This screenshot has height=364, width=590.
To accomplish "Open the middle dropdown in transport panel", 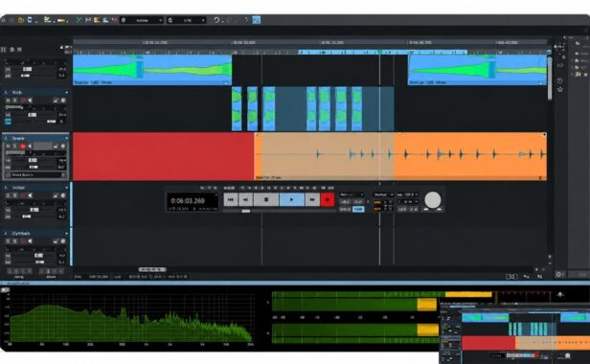I will coord(383,194).
